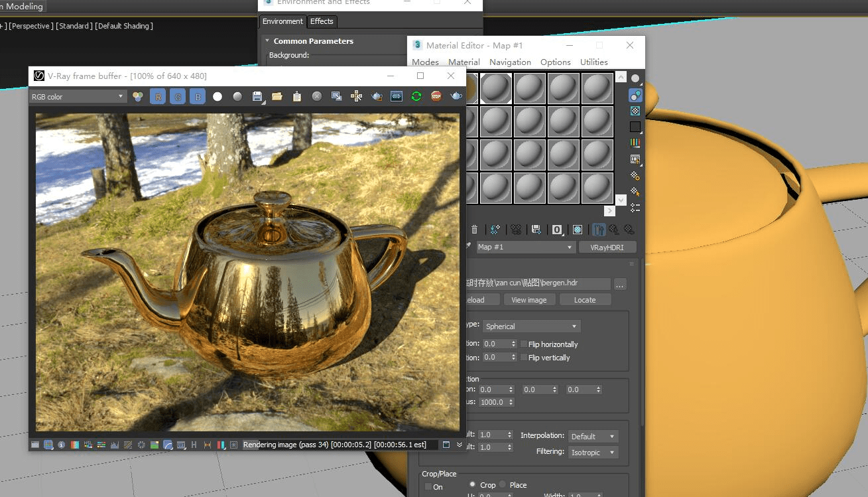Check the Crop/Place On checkbox

pyautogui.click(x=428, y=486)
